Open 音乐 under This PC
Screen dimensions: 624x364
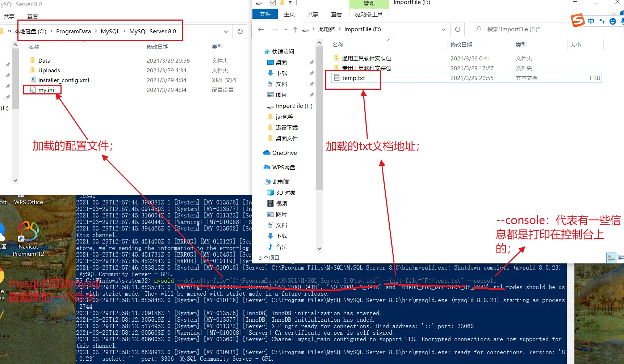[277, 247]
